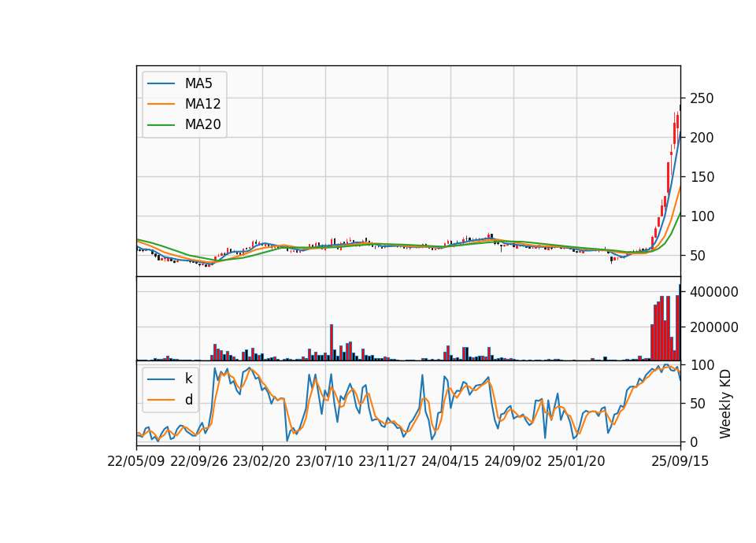Click the 22/05/09 date label
The height and width of the screenshot is (543, 756).
pyautogui.click(x=136, y=462)
